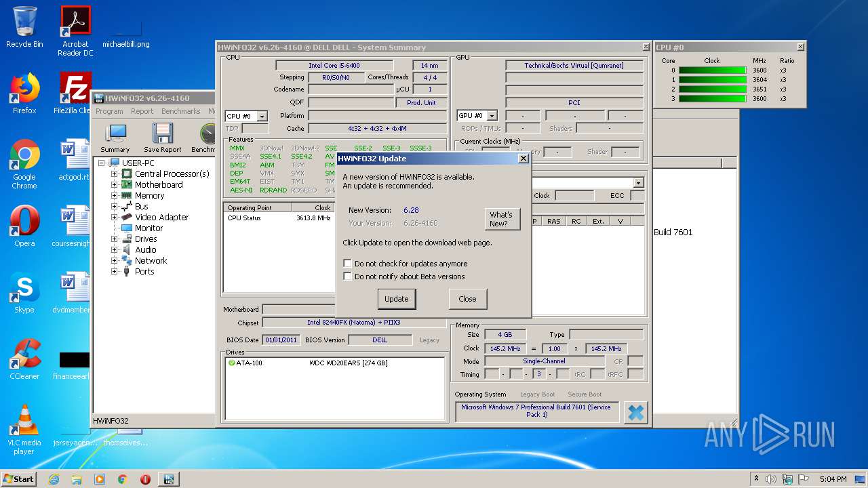This screenshot has width=868, height=488.
Task: Open the Program menu
Action: (x=109, y=111)
